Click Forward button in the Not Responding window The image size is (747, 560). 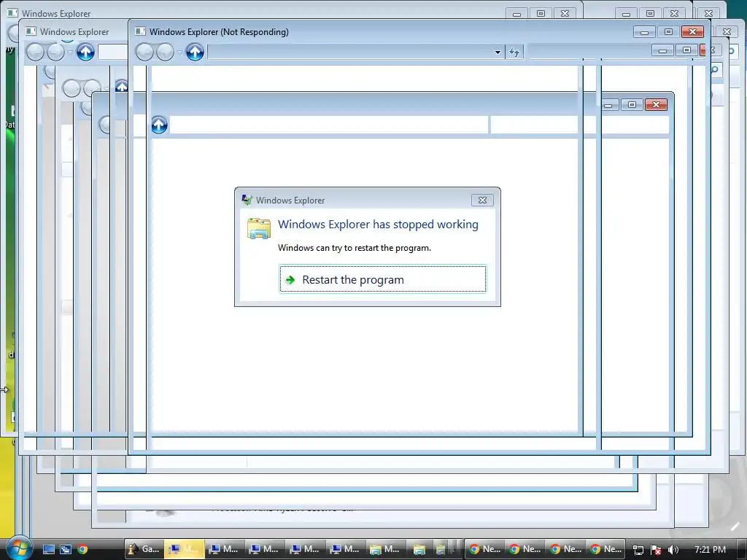click(x=165, y=52)
